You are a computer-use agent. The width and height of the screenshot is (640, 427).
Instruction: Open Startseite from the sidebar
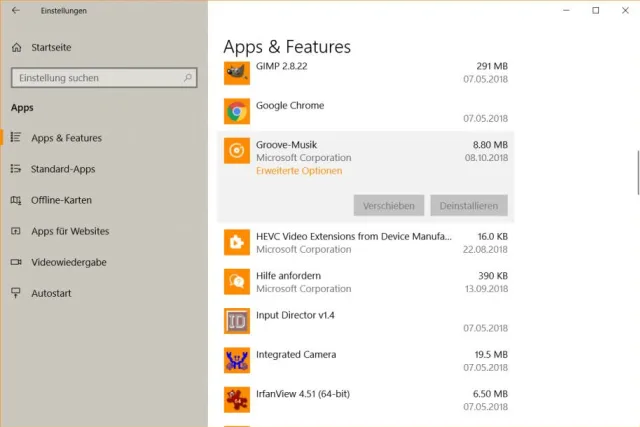(50, 47)
